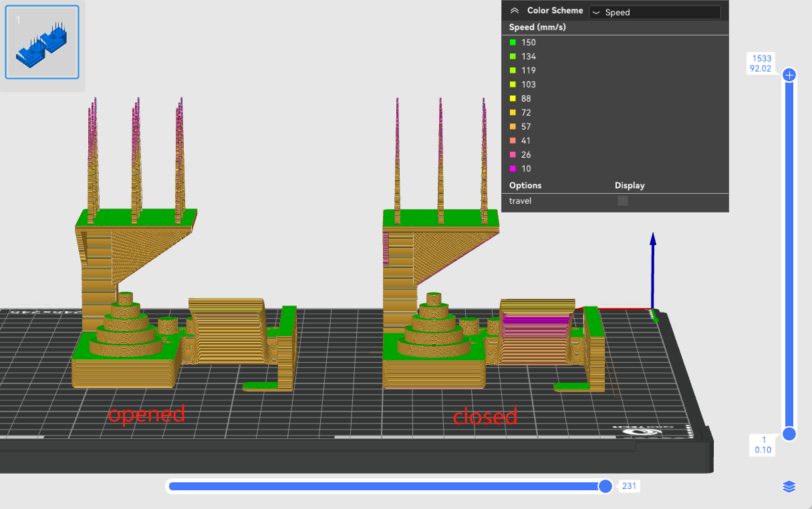Collapse the Color Scheme legend panel
Screen dimensions: 812x509
[514, 11]
